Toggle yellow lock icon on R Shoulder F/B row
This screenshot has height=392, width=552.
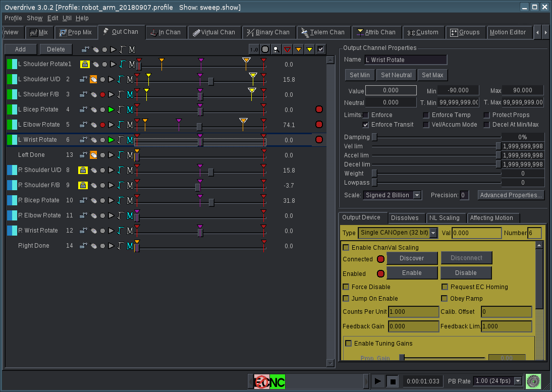pyautogui.click(x=83, y=186)
